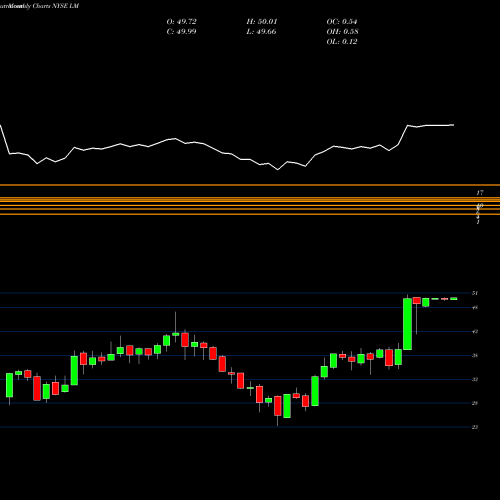Select the high price value H: 50.01
The width and height of the screenshot is (500, 500).
click(x=262, y=22)
